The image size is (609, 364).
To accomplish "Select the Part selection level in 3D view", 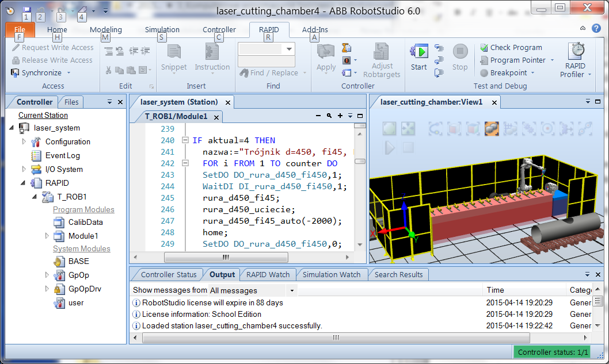I will click(492, 129).
